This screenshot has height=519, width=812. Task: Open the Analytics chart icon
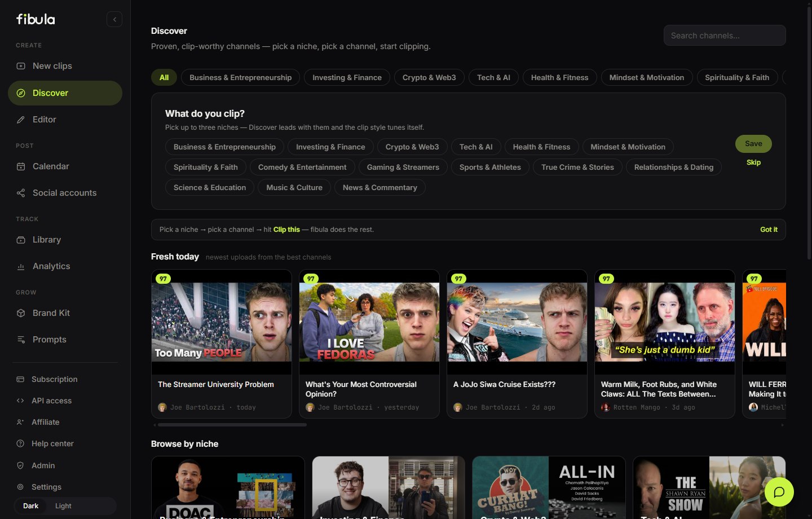click(21, 266)
